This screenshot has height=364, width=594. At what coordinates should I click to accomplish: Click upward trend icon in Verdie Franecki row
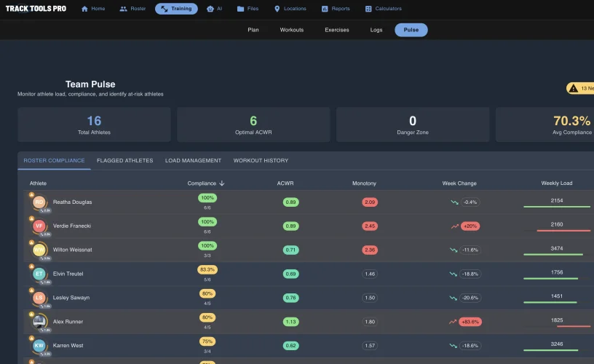coord(454,226)
